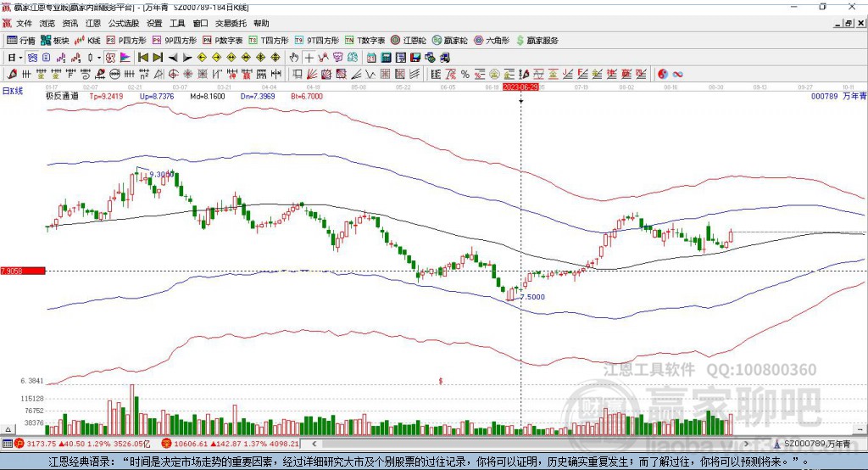Click the 沪 index 3173.75 status entry
This screenshot has height=470, width=868.
click(82, 444)
